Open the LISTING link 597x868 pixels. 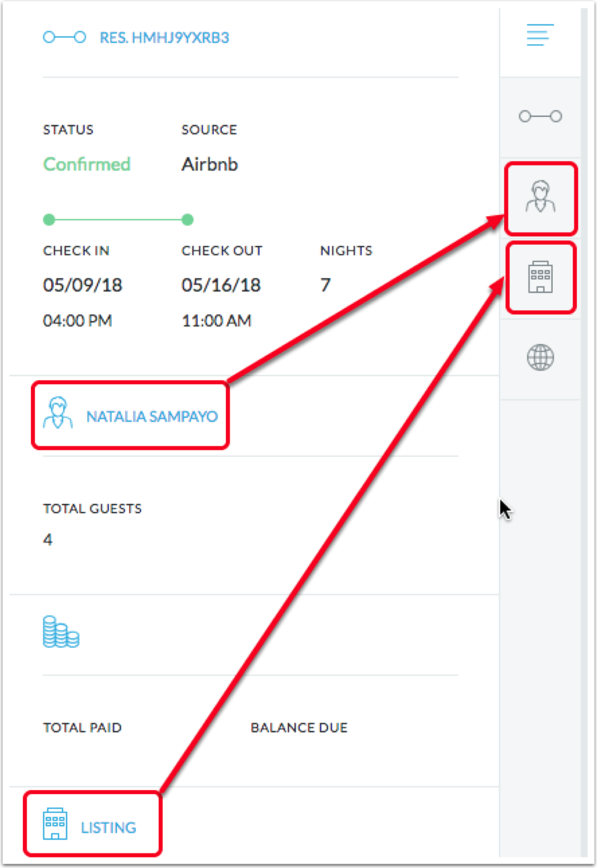tap(108, 828)
